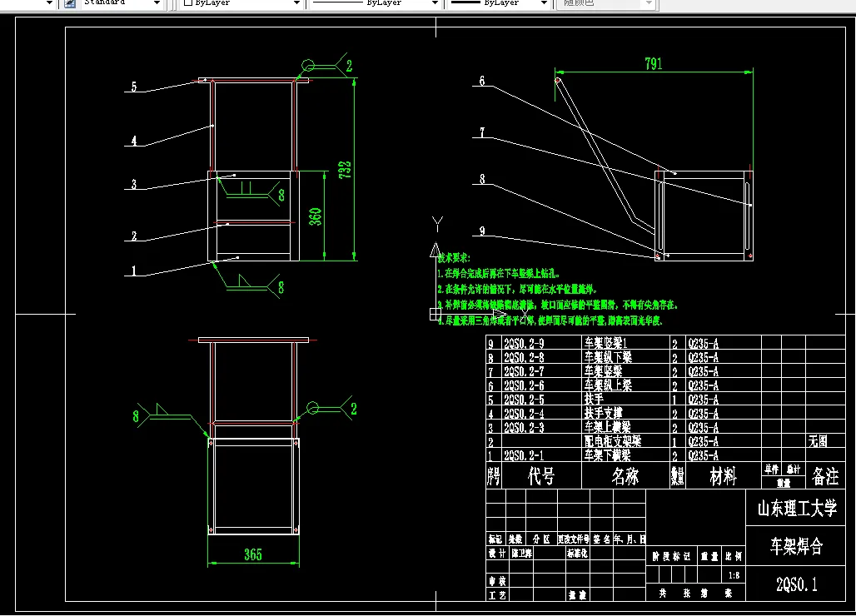Select code cell '2QS0.2-8' in the parts list

(x=524, y=358)
